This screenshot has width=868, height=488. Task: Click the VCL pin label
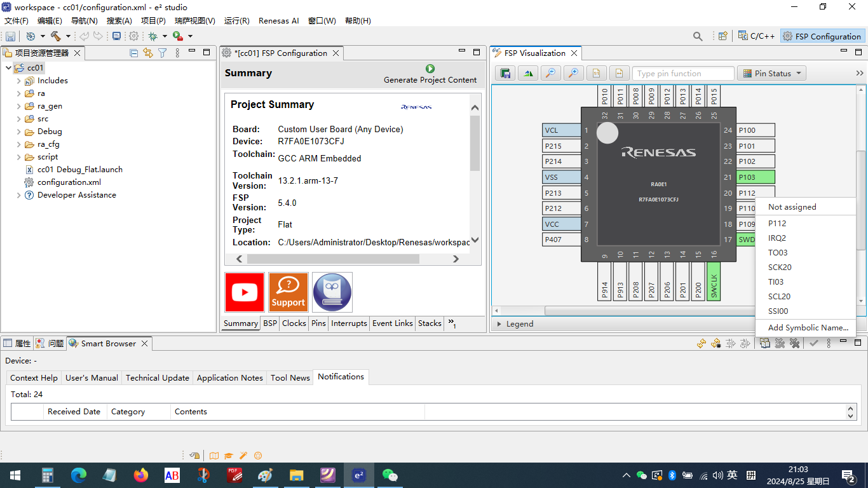tap(562, 130)
